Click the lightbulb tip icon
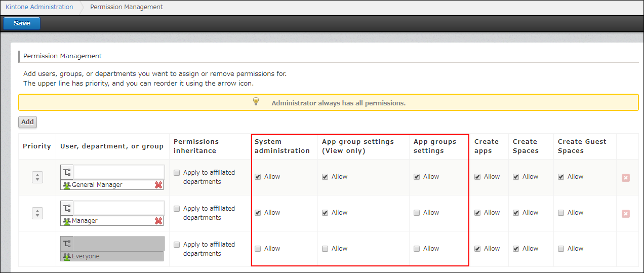The height and width of the screenshot is (273, 644). point(256,102)
